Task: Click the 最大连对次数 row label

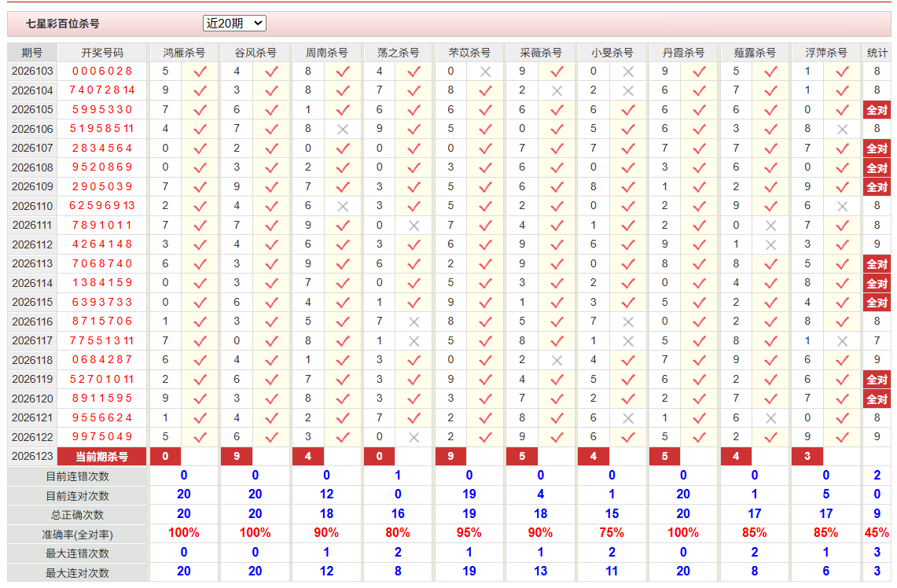Action: tap(77, 572)
